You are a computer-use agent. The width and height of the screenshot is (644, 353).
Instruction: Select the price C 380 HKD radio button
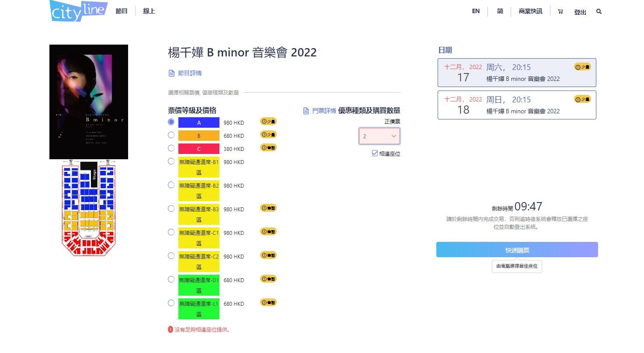click(x=171, y=148)
